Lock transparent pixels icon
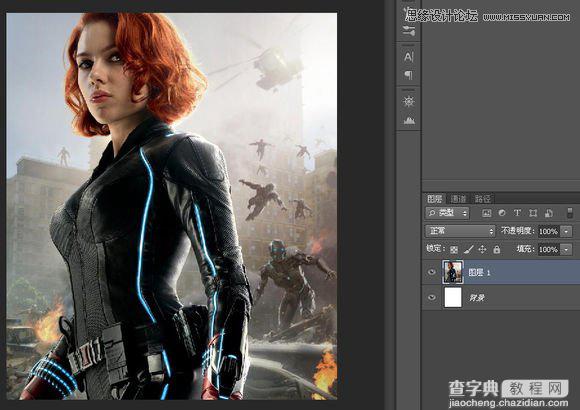 coord(453,249)
